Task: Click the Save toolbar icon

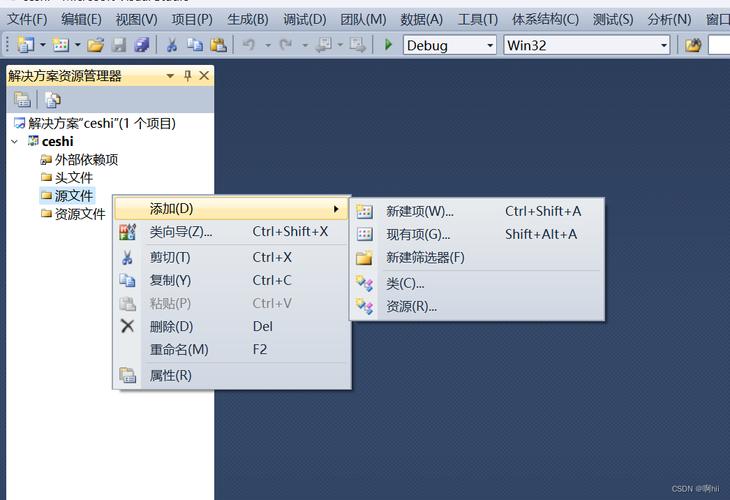Action: tap(119, 45)
